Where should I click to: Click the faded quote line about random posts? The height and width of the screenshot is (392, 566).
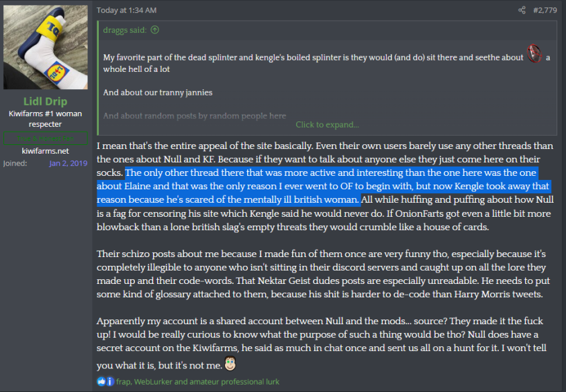(x=195, y=115)
